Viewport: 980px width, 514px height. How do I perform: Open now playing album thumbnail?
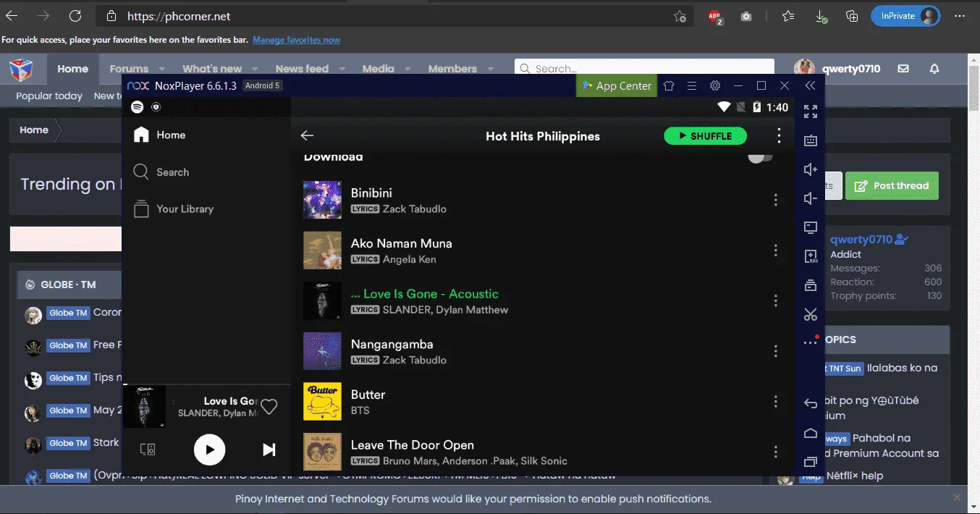pos(144,407)
